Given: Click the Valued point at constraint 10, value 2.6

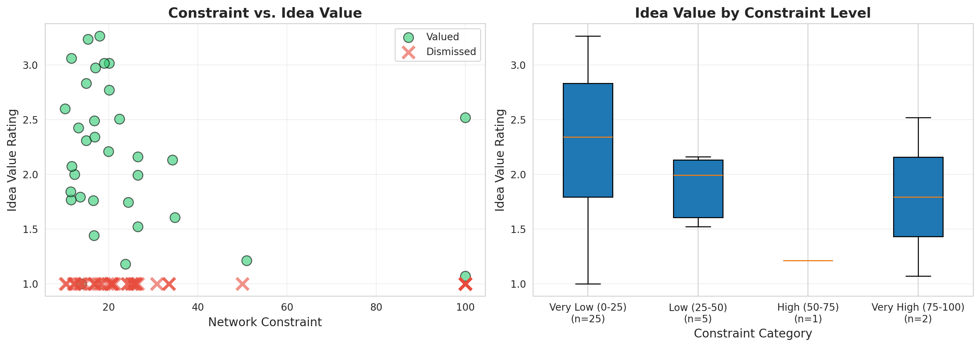Looking at the screenshot, I should (65, 109).
